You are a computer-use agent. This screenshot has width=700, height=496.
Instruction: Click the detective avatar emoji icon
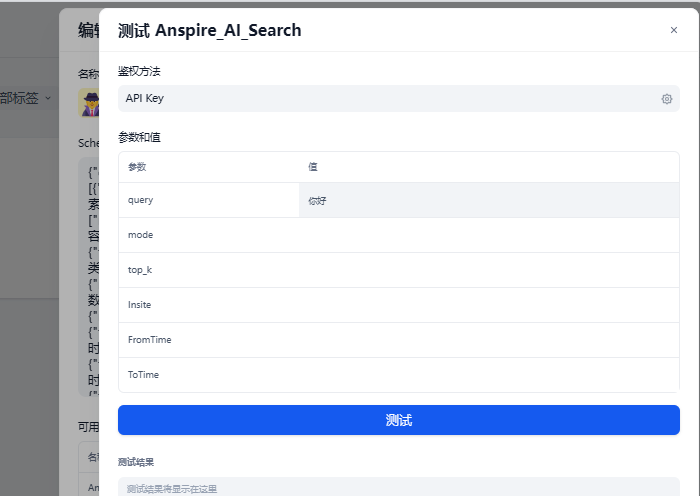click(89, 102)
